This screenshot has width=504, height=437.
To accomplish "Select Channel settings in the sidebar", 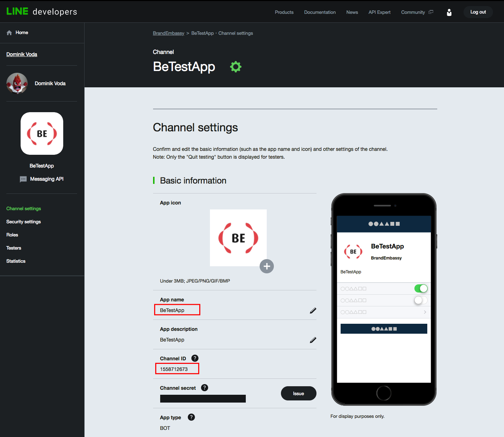I will [23, 208].
